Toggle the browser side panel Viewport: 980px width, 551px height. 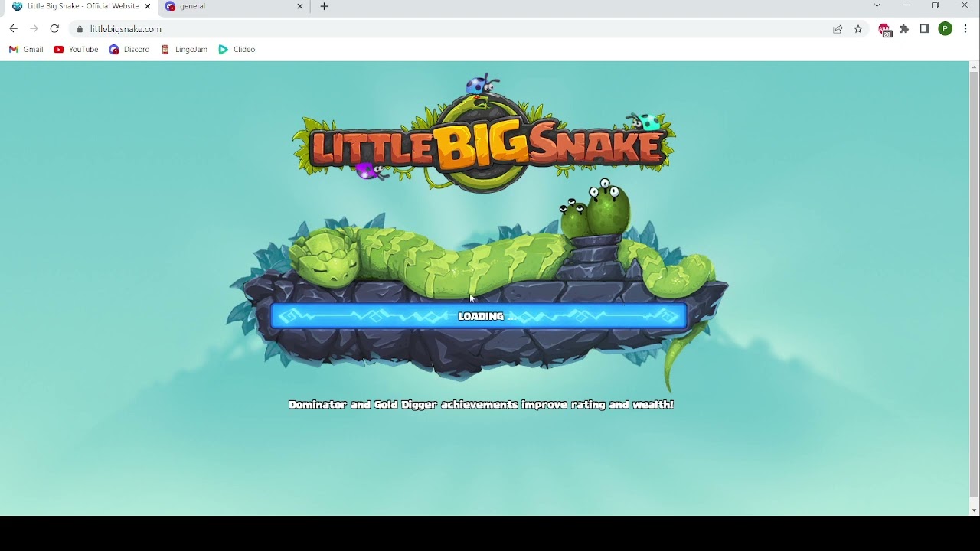(925, 29)
